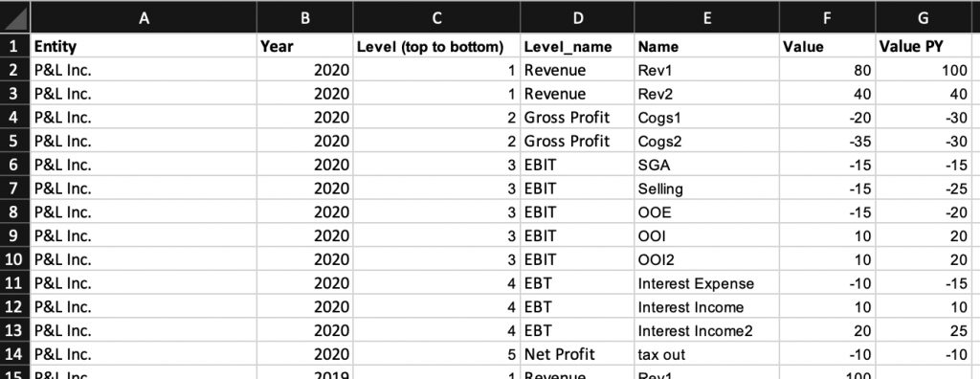Screen dimensions: 980x379
Task: Select column D header
Action: [577, 18]
